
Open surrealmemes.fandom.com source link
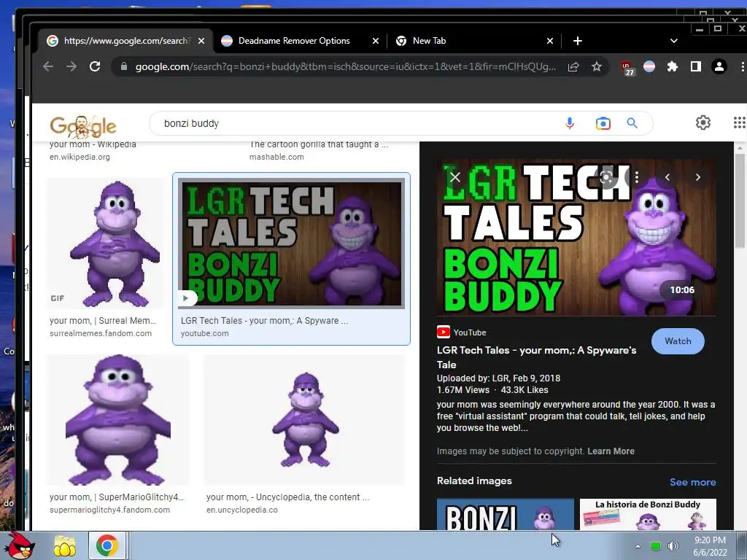coord(101,333)
